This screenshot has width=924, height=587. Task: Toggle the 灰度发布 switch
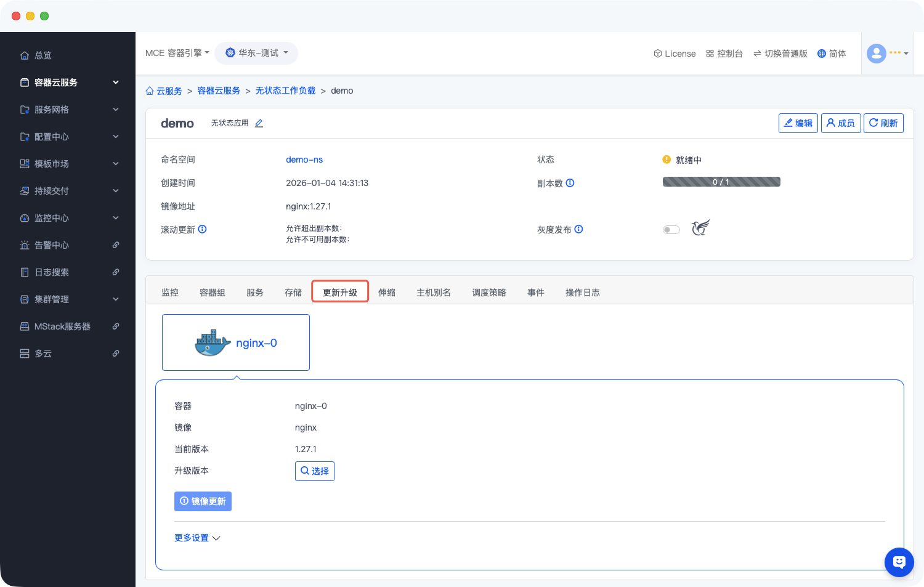pos(671,230)
